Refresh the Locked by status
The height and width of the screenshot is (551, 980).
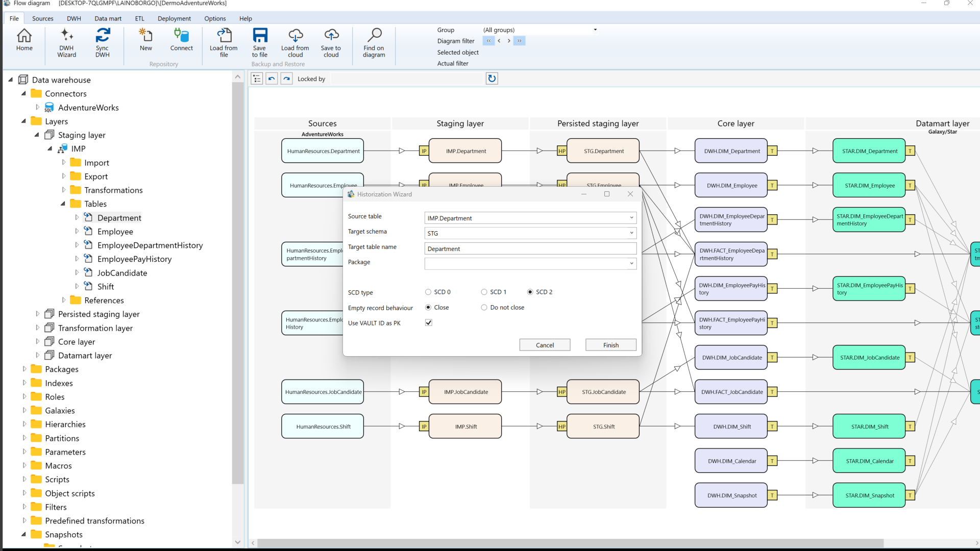(x=492, y=79)
